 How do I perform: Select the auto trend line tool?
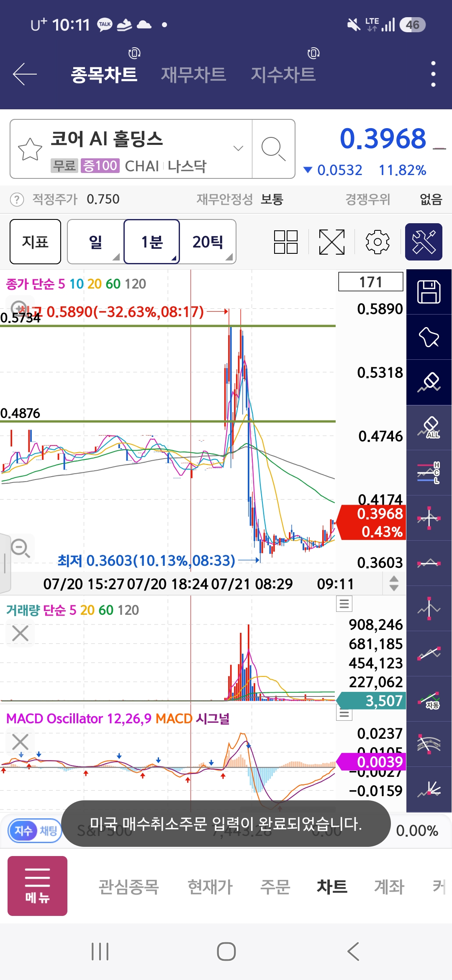tap(429, 699)
